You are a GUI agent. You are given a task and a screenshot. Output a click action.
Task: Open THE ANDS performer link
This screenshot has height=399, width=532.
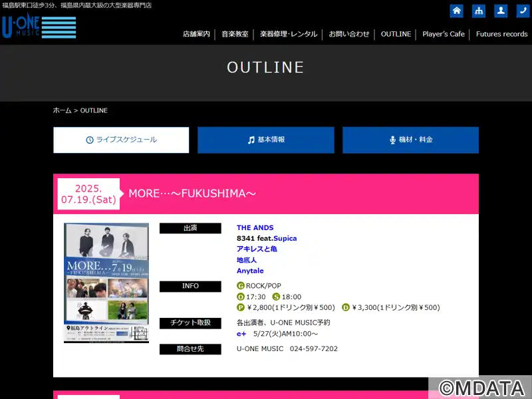pos(255,227)
